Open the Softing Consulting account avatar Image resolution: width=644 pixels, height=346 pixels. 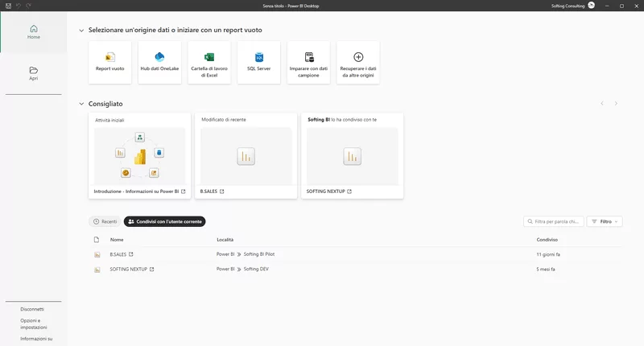pyautogui.click(x=592, y=6)
